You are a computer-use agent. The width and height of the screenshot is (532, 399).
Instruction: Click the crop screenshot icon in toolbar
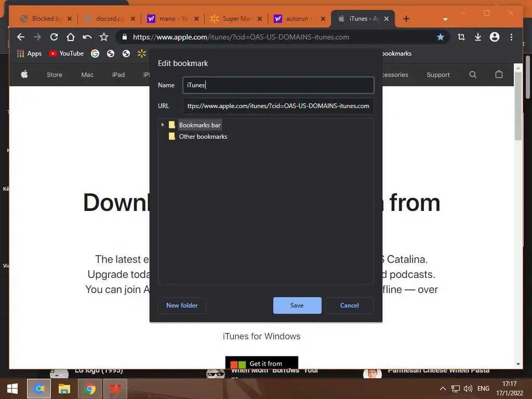(x=461, y=37)
